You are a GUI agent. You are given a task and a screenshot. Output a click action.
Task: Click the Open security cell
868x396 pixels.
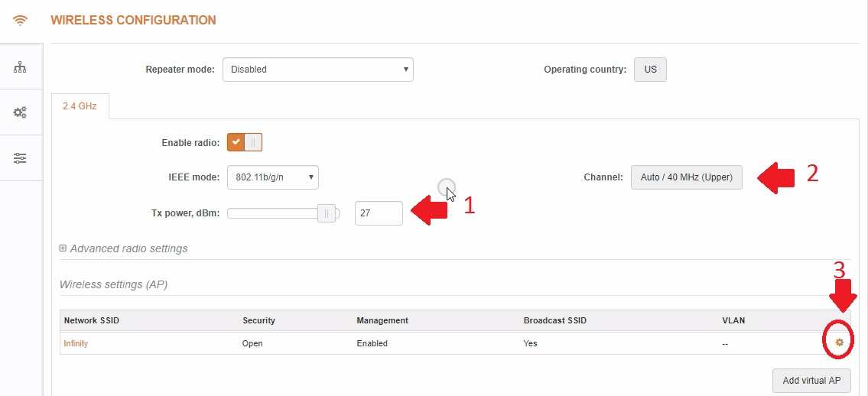pyautogui.click(x=252, y=343)
